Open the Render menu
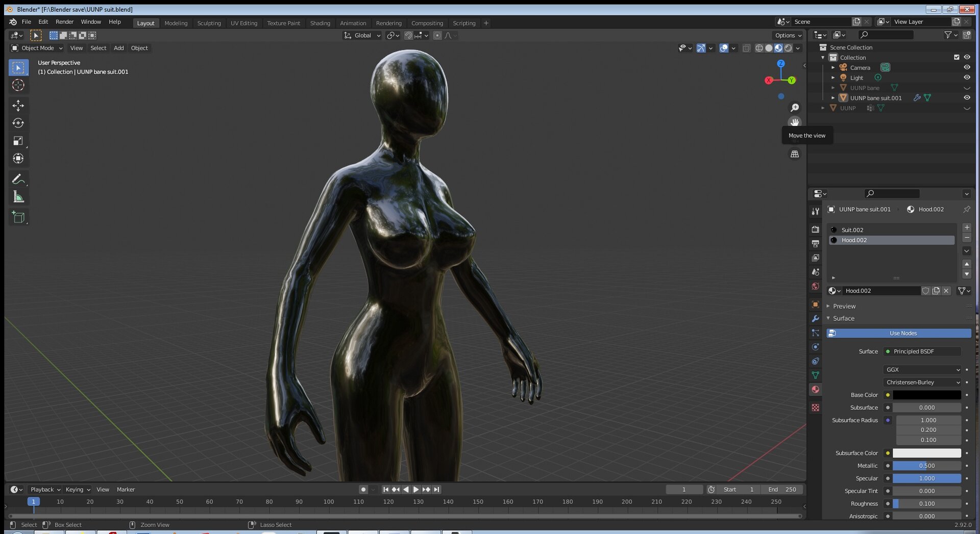The height and width of the screenshot is (534, 980). coord(64,22)
